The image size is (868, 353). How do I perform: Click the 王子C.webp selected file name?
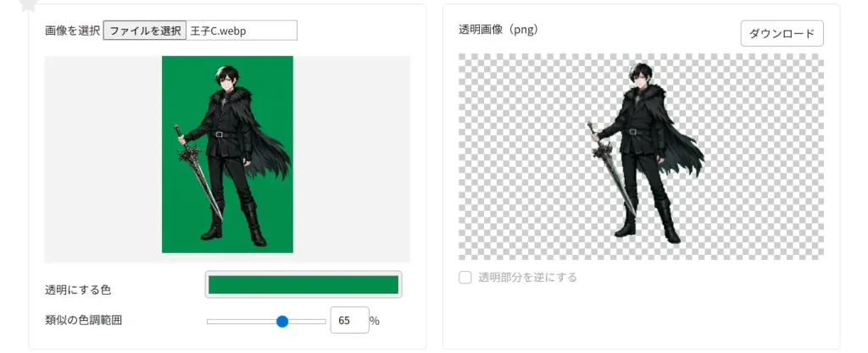tap(218, 31)
